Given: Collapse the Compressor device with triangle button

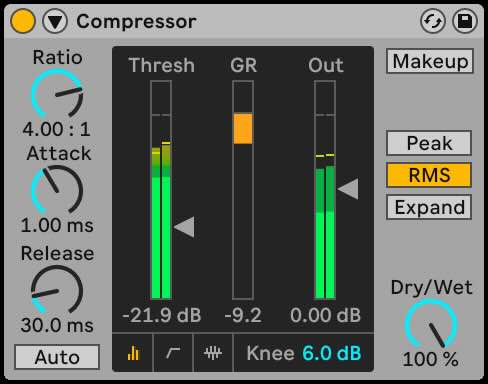Looking at the screenshot, I should [55, 21].
